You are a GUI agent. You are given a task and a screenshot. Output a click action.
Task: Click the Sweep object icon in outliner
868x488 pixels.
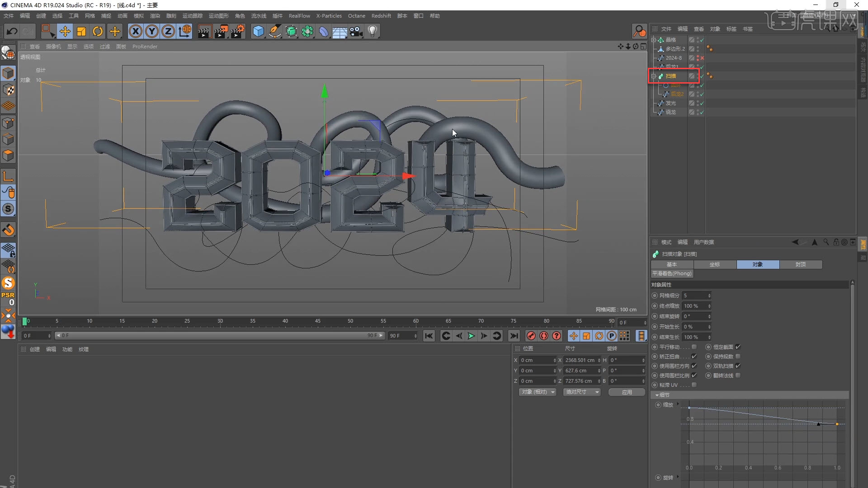(663, 75)
